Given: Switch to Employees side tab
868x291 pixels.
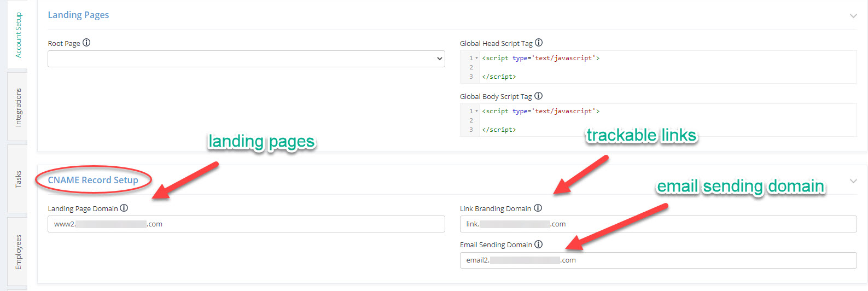Looking at the screenshot, I should click(x=18, y=252).
